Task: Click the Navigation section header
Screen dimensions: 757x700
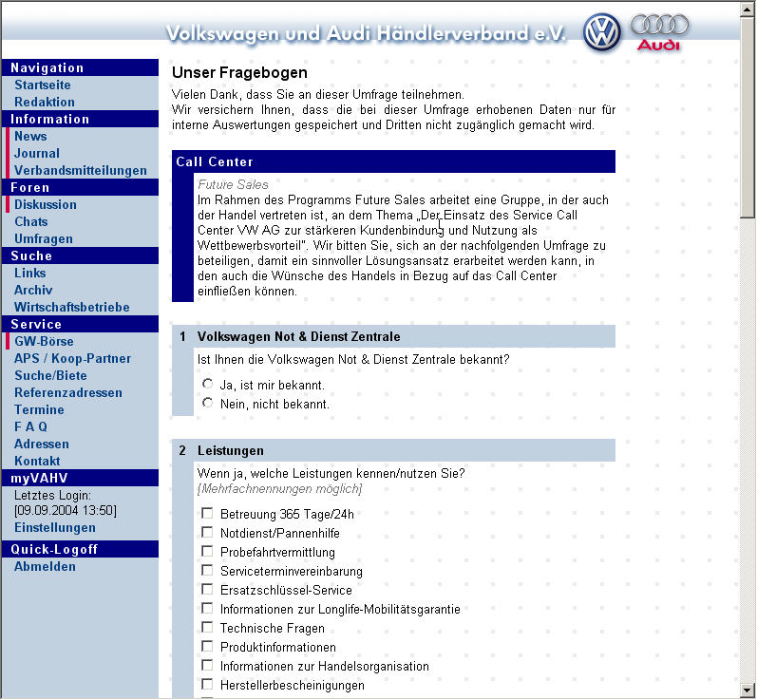Action: [x=80, y=67]
